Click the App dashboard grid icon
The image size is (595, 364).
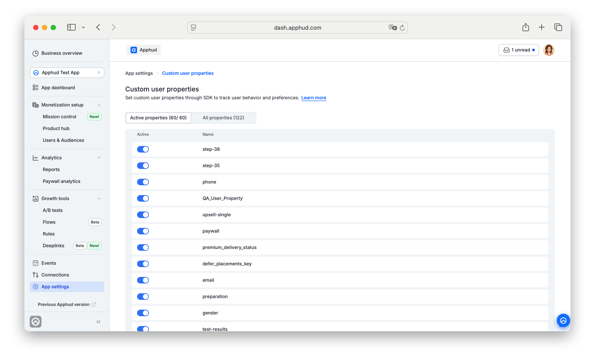click(36, 88)
